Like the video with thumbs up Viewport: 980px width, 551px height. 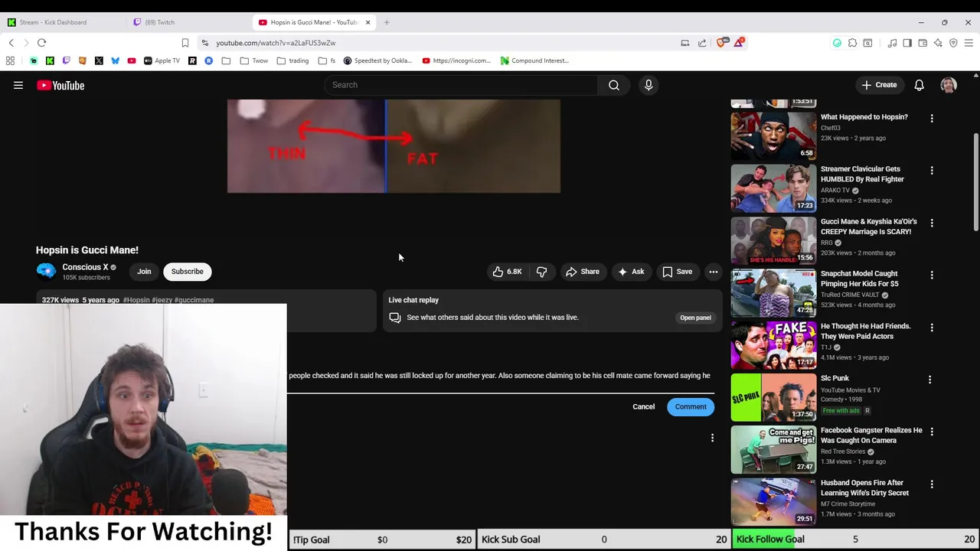tap(507, 272)
